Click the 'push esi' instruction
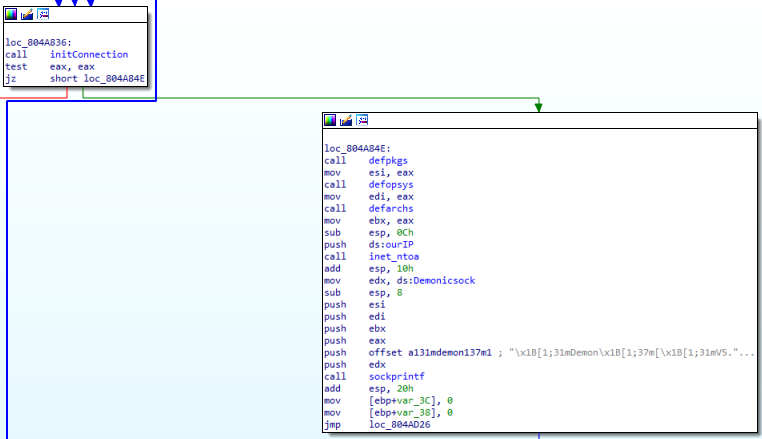Screen dimensions: 762x439 355,304
